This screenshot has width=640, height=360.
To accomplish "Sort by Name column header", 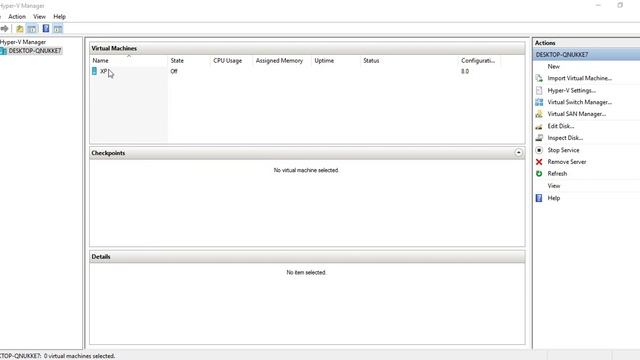I will pos(100,60).
